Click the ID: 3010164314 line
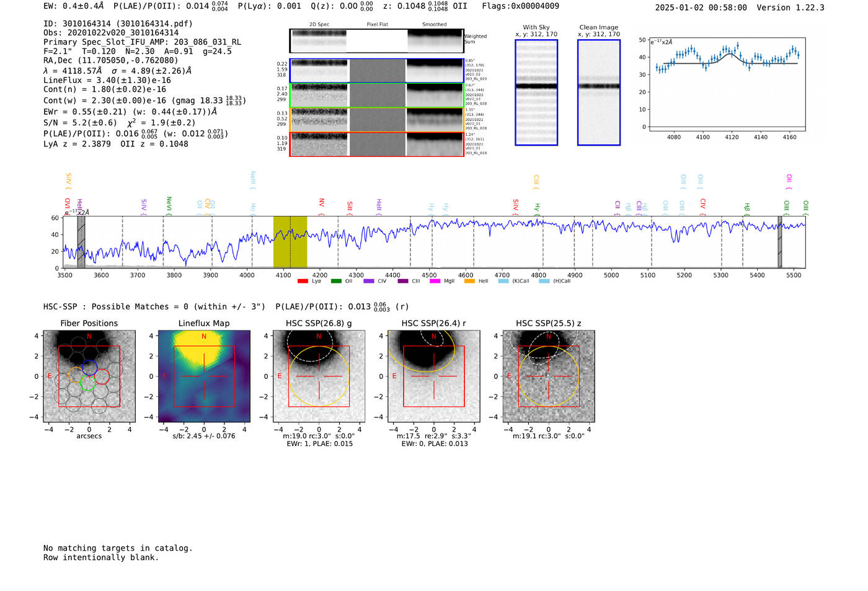Image resolution: width=868 pixels, height=591 pixels. tap(118, 24)
